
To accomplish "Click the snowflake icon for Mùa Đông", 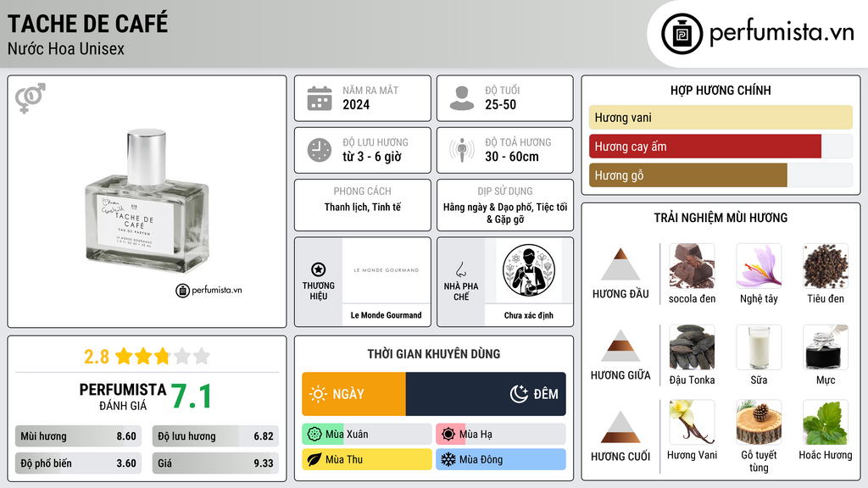I will tap(448, 459).
